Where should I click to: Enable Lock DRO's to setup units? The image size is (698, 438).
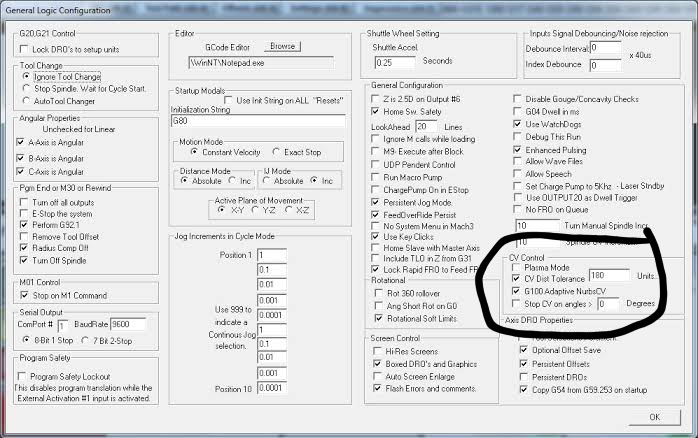pyautogui.click(x=24, y=49)
